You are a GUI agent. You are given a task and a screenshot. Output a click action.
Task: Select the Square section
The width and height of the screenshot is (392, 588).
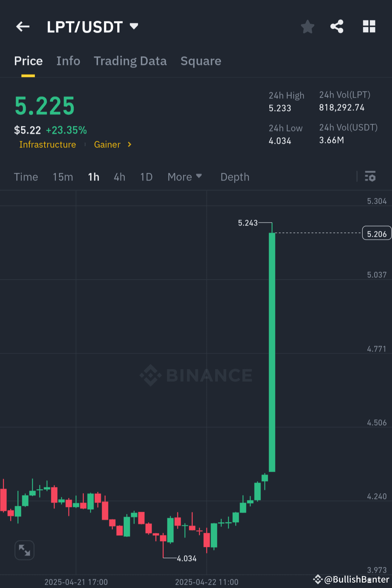[x=201, y=61]
